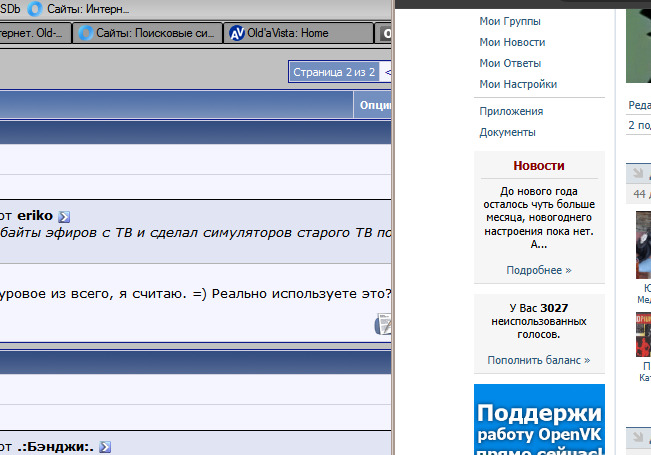
Task: Click the previous page arrow next to pagination
Action: pyautogui.click(x=387, y=72)
